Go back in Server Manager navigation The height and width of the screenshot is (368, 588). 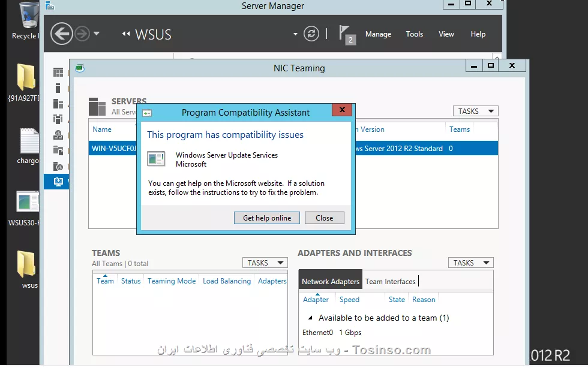click(61, 34)
